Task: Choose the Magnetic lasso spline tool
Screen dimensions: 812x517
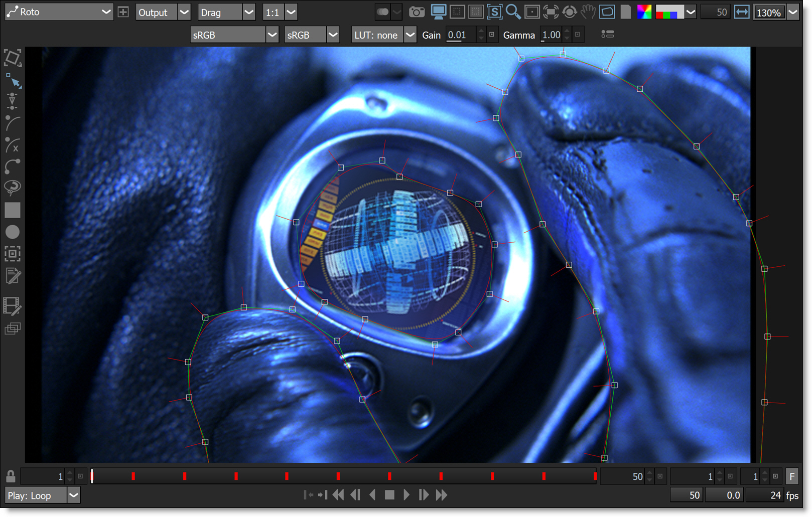Action: coord(13,188)
